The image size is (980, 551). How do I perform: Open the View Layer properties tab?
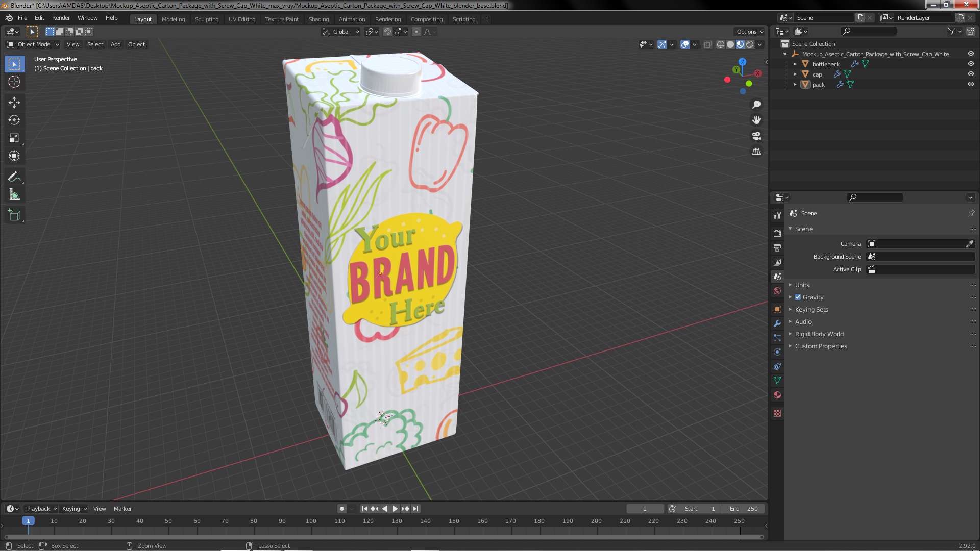(x=777, y=262)
